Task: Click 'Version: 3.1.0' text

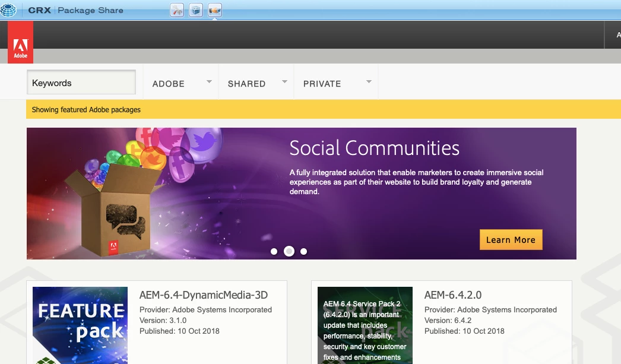Action: (x=163, y=321)
